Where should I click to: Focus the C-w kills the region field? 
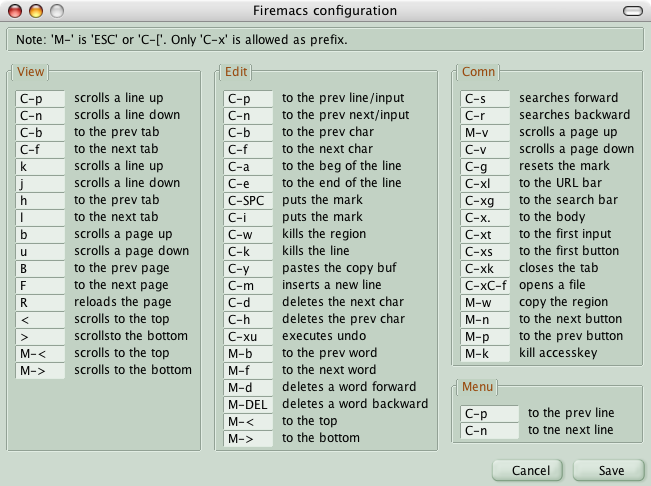point(248,235)
